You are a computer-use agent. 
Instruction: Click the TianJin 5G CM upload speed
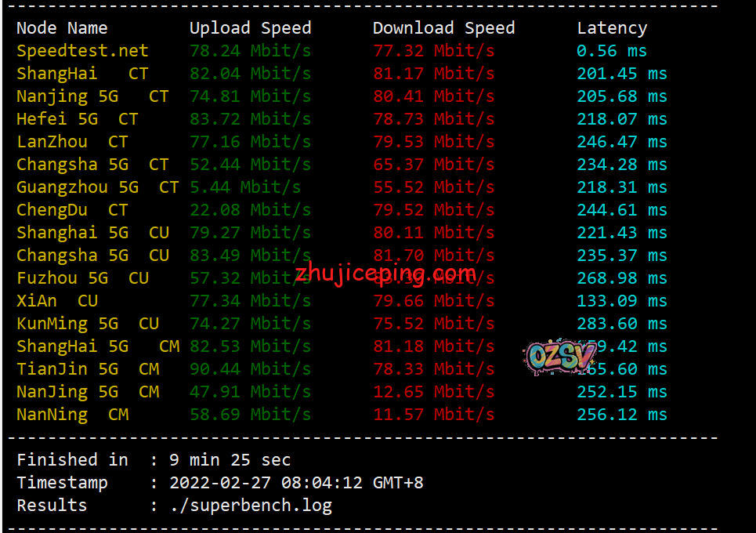[250, 369]
